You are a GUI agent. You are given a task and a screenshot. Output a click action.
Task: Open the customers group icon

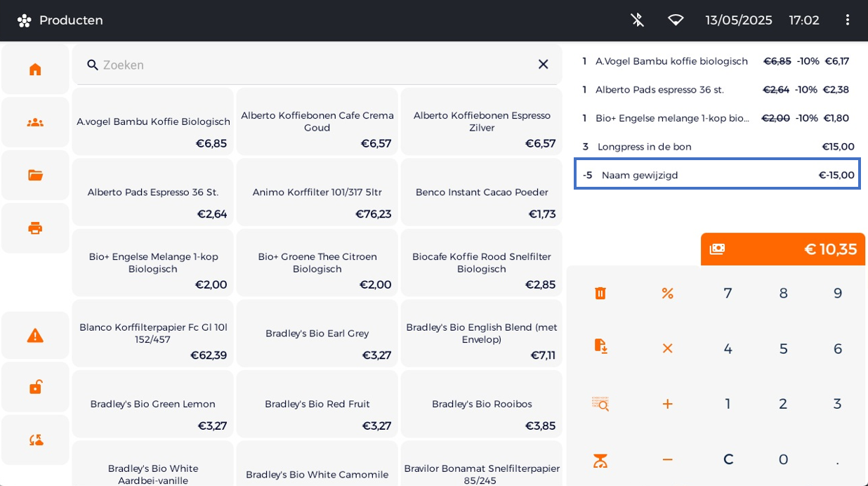tap(35, 122)
